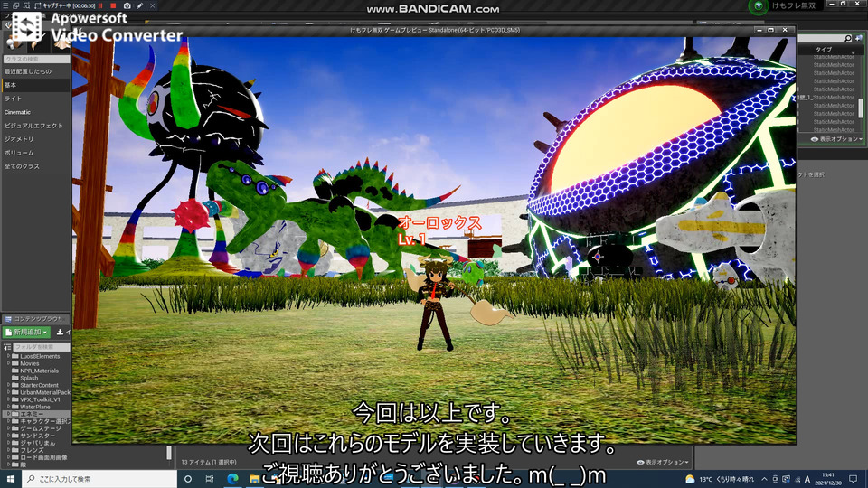Minimize the game preview window
The height and width of the screenshot is (488, 868).
pos(759,30)
